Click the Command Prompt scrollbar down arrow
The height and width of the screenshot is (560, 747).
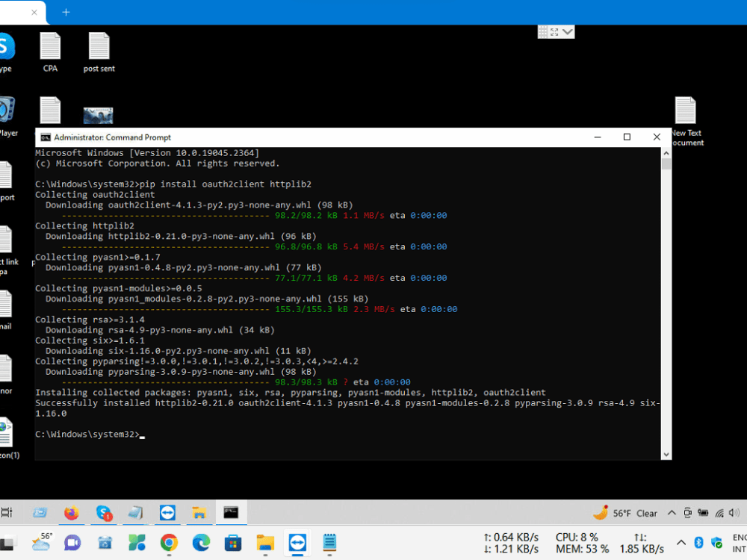(666, 453)
